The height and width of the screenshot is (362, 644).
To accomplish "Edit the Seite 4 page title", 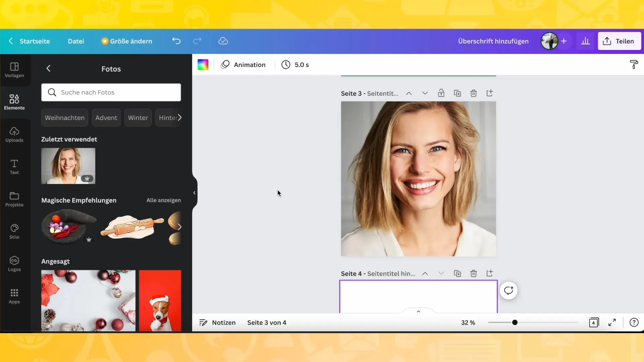I will pyautogui.click(x=391, y=274).
